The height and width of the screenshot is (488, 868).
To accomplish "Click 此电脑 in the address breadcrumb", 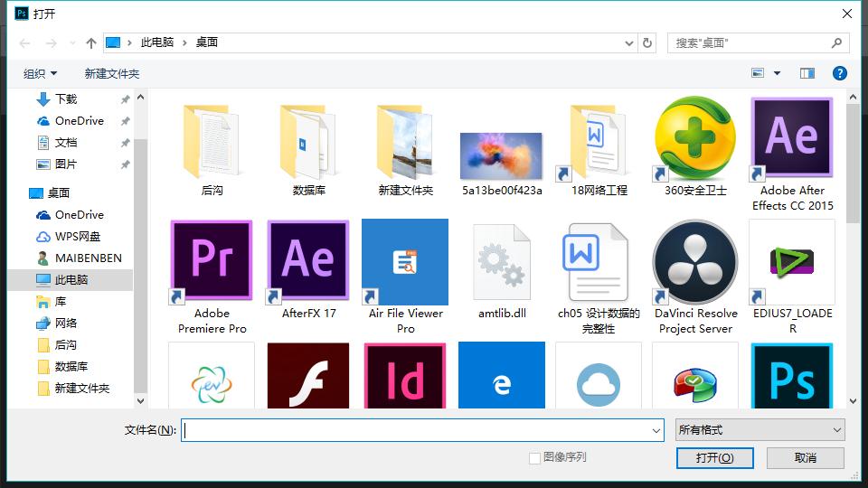I will [157, 42].
